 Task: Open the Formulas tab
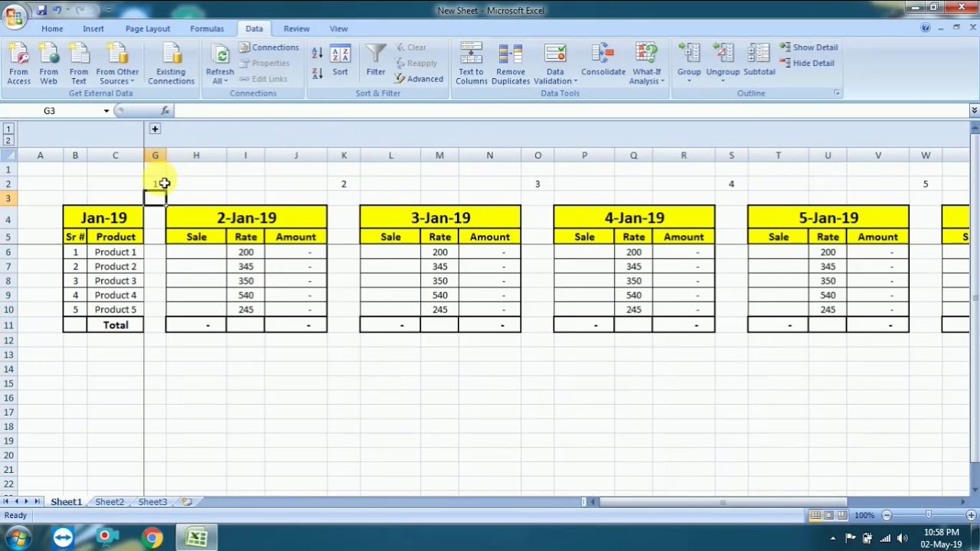tap(207, 28)
